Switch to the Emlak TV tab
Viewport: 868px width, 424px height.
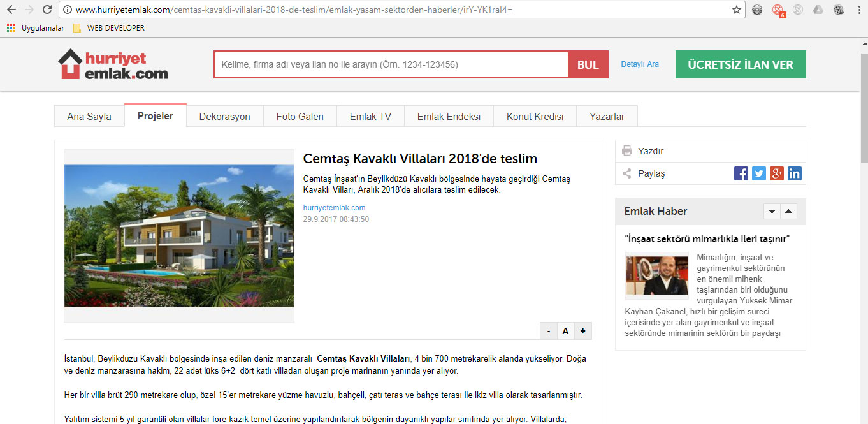point(370,117)
